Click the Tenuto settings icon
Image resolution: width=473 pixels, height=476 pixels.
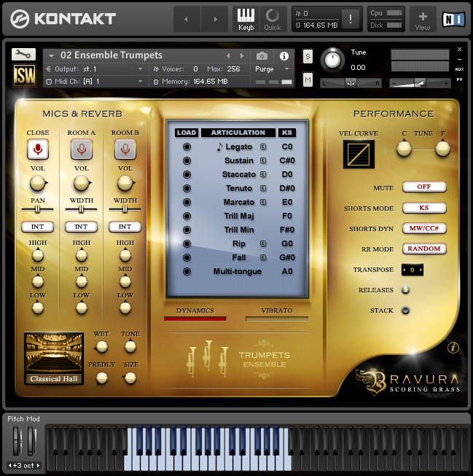263,188
